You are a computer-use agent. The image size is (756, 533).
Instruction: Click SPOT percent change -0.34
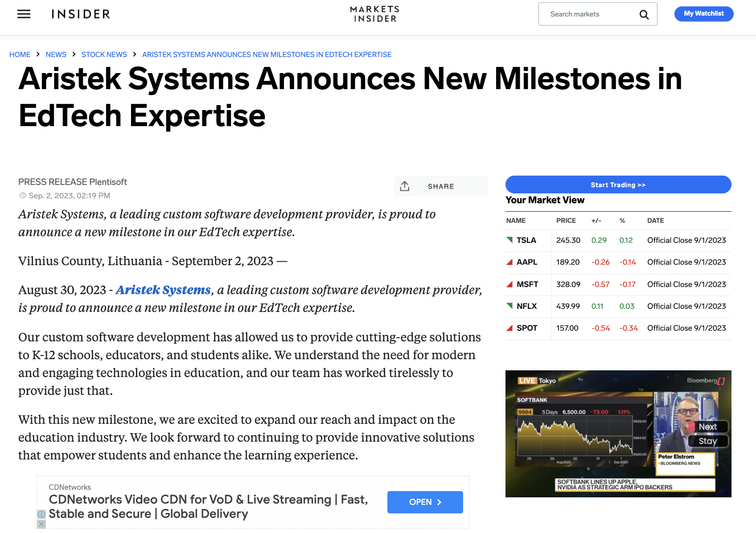tap(629, 328)
